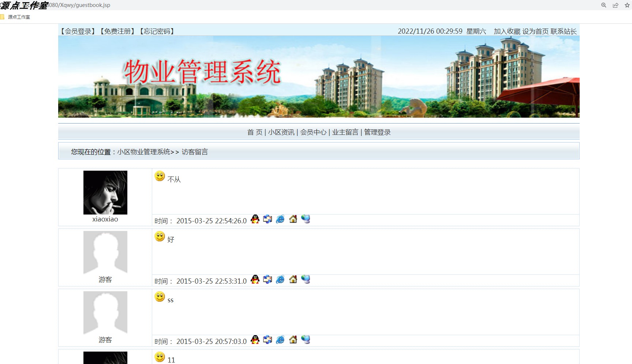Click QQ penguin icon in 20:57:03 row
Screen dimensions: 632x364
(x=255, y=340)
